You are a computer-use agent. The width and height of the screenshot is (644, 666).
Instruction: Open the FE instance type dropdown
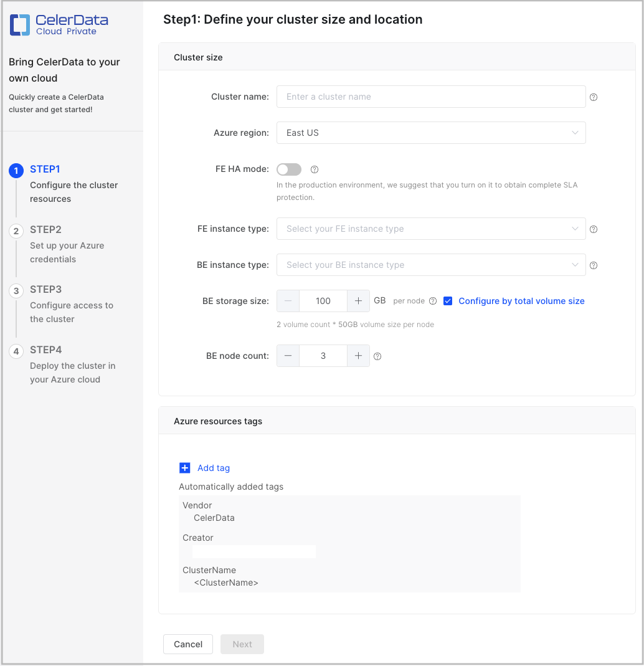pos(431,229)
